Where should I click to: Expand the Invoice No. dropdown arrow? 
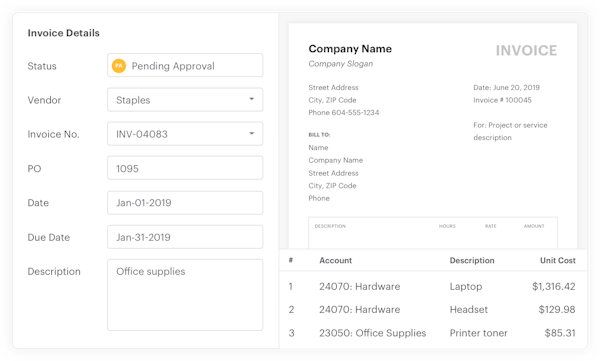click(251, 134)
